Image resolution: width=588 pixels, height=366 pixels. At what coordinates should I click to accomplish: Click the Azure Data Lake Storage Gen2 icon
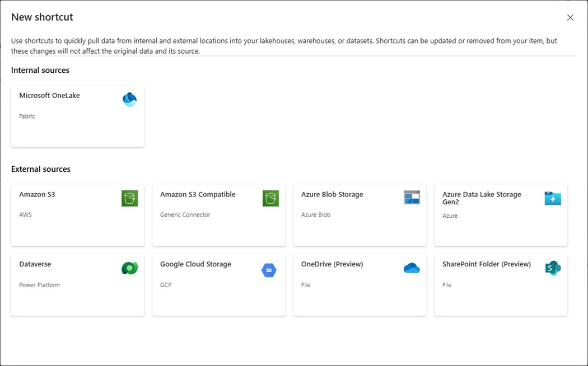[x=553, y=198]
